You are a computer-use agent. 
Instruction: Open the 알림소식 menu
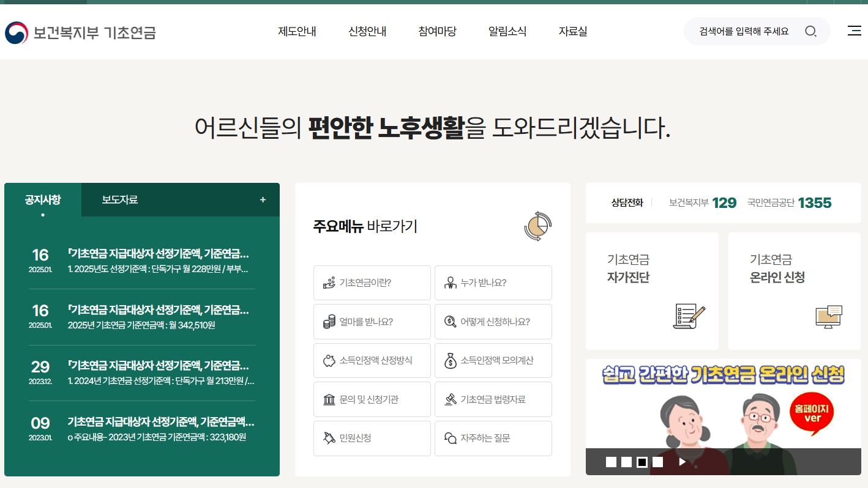pyautogui.click(x=507, y=31)
